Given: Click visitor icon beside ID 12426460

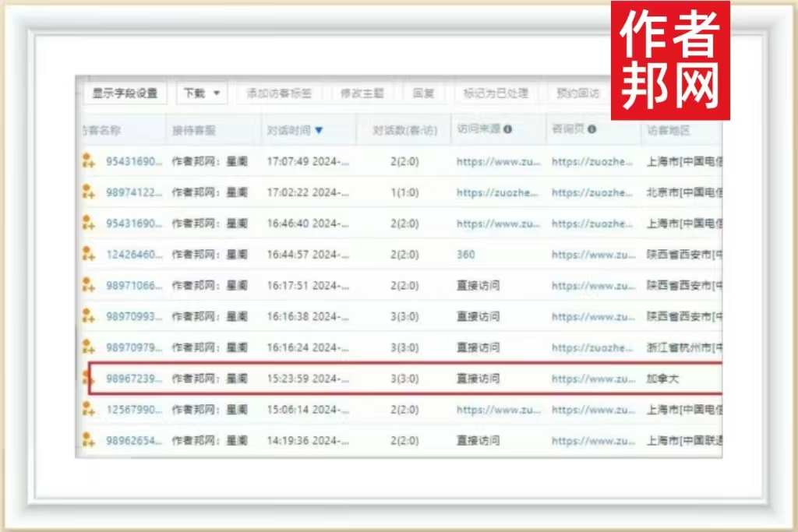Looking at the screenshot, I should coord(88,254).
